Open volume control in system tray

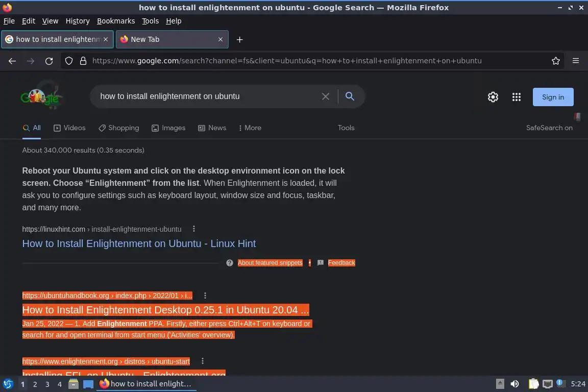tap(514, 384)
